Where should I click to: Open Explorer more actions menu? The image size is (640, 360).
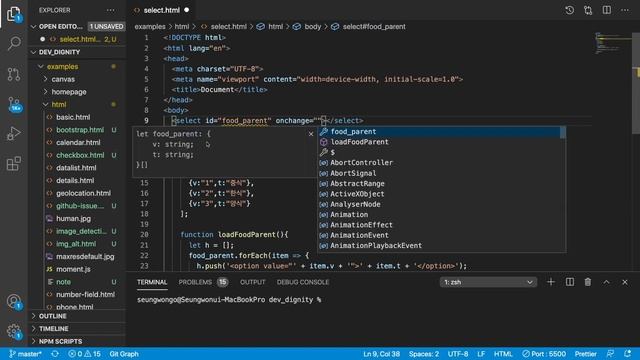click(x=111, y=10)
